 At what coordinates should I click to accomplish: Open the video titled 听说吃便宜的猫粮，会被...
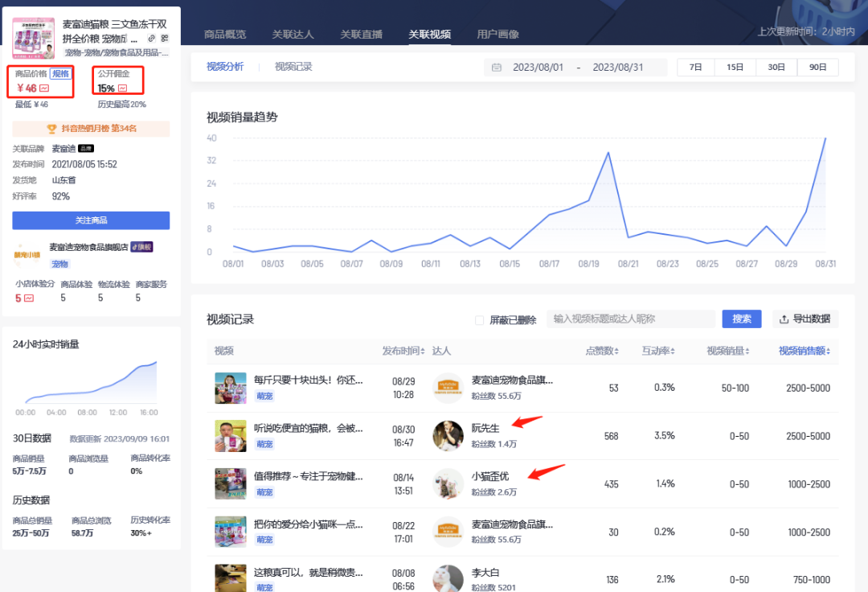[309, 428]
